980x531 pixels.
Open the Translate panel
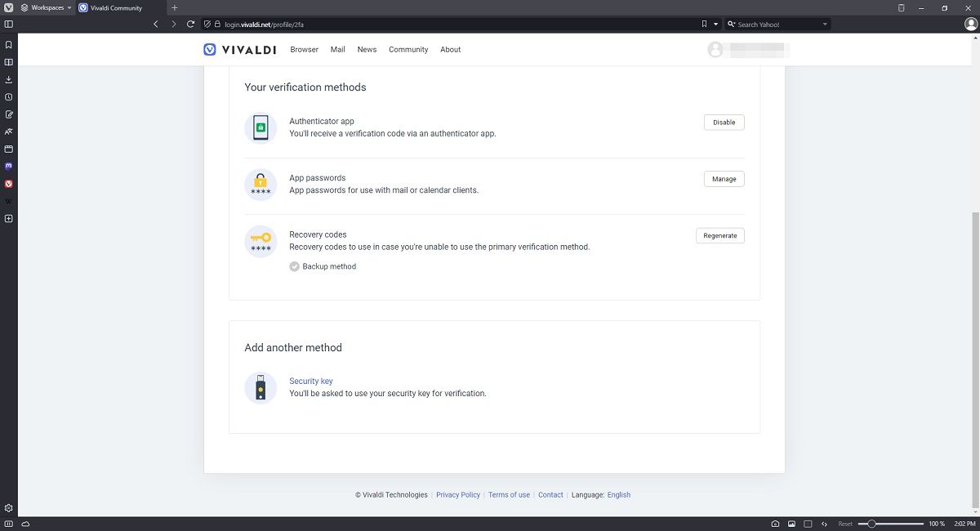coord(8,132)
